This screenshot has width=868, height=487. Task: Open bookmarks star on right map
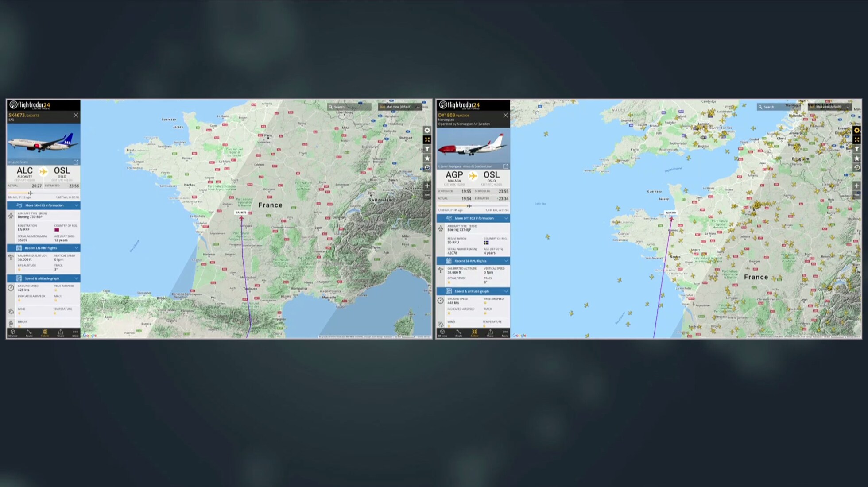click(x=856, y=158)
